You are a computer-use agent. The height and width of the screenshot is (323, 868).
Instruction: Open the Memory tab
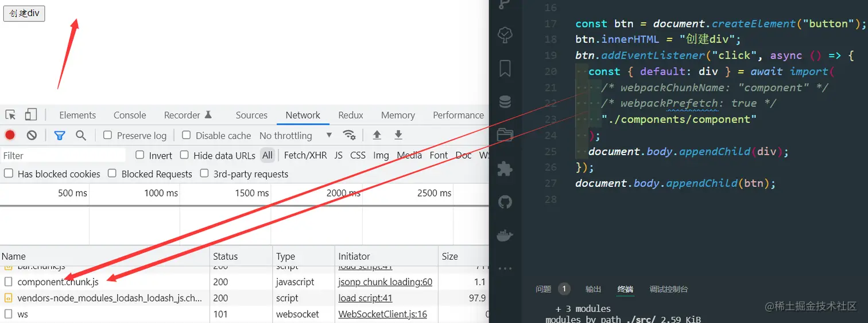(x=398, y=115)
